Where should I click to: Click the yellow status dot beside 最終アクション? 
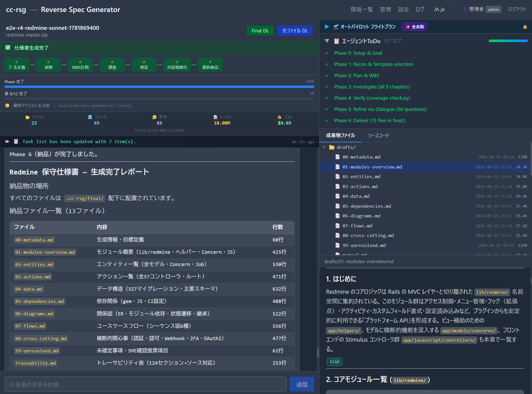[x=7, y=105]
